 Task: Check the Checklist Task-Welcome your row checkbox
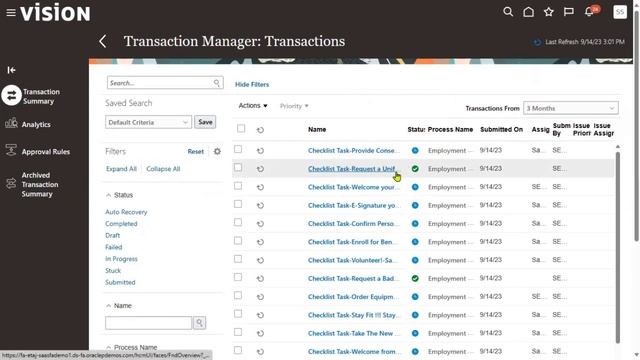238,186
